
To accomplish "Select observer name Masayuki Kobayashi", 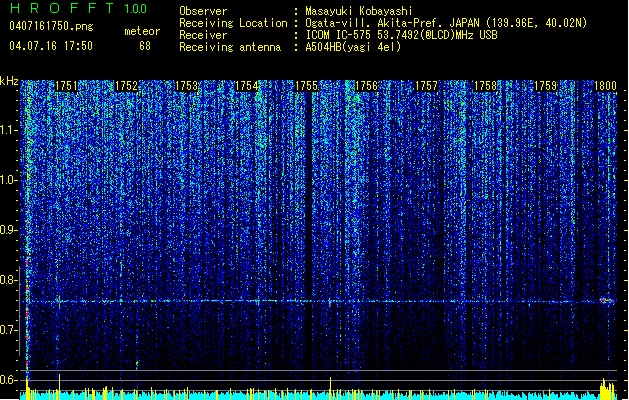I will [x=359, y=11].
